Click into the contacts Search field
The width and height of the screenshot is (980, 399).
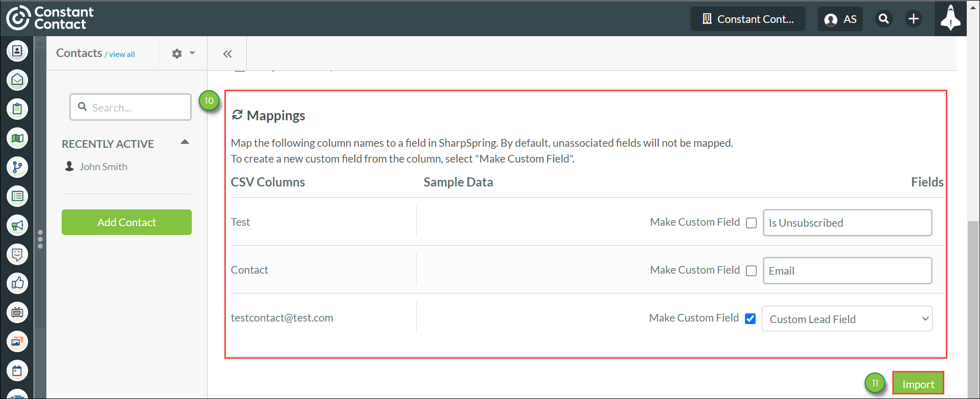coord(131,107)
